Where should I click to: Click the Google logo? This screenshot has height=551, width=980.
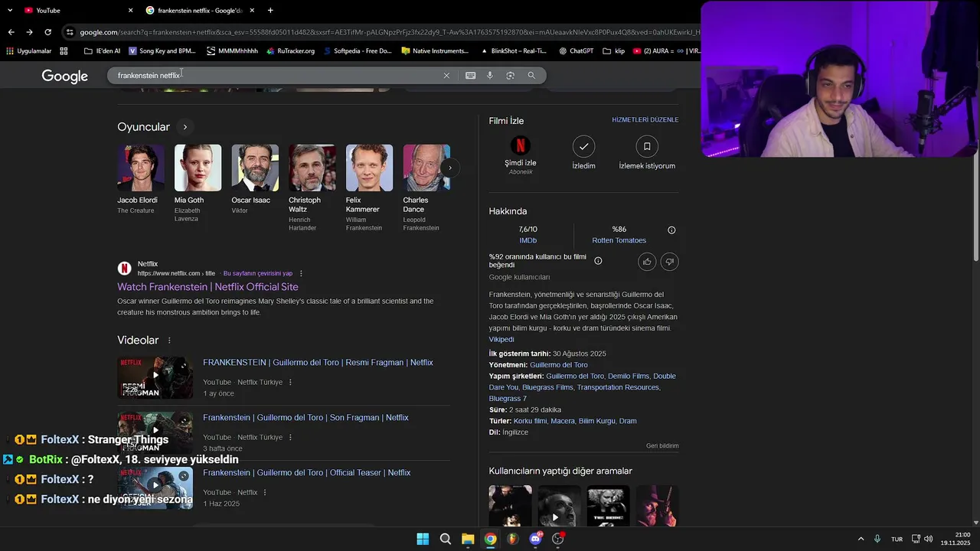tap(65, 76)
